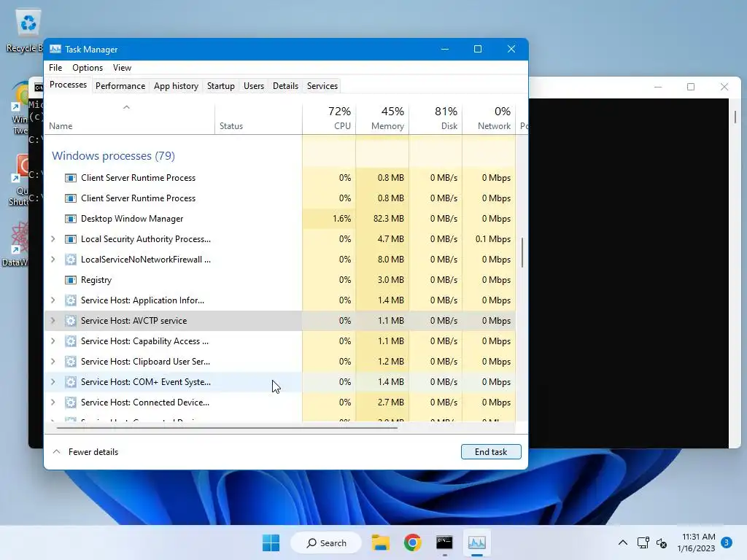Click the Service Host: Connected Device... gear icon
747x560 pixels.
[x=71, y=402]
